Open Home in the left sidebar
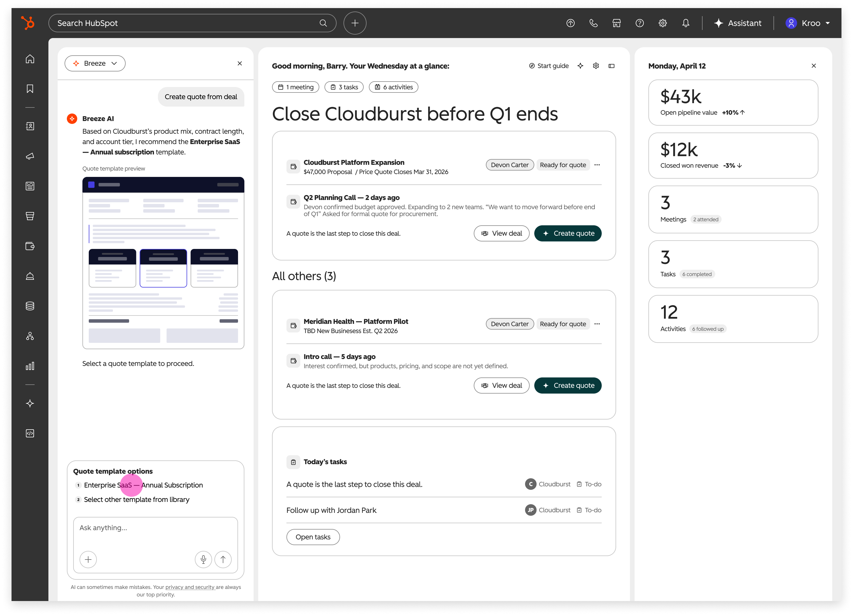The image size is (853, 616). (x=30, y=59)
